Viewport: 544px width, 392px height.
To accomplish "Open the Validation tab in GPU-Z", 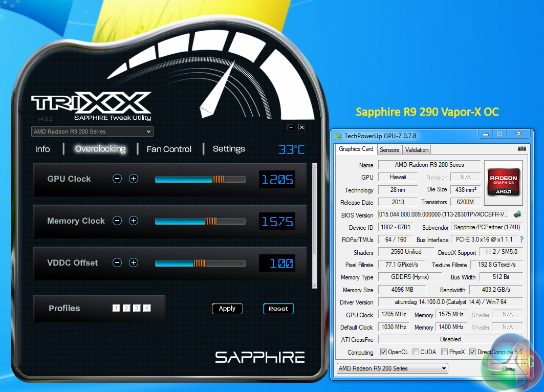I will pyautogui.click(x=417, y=150).
